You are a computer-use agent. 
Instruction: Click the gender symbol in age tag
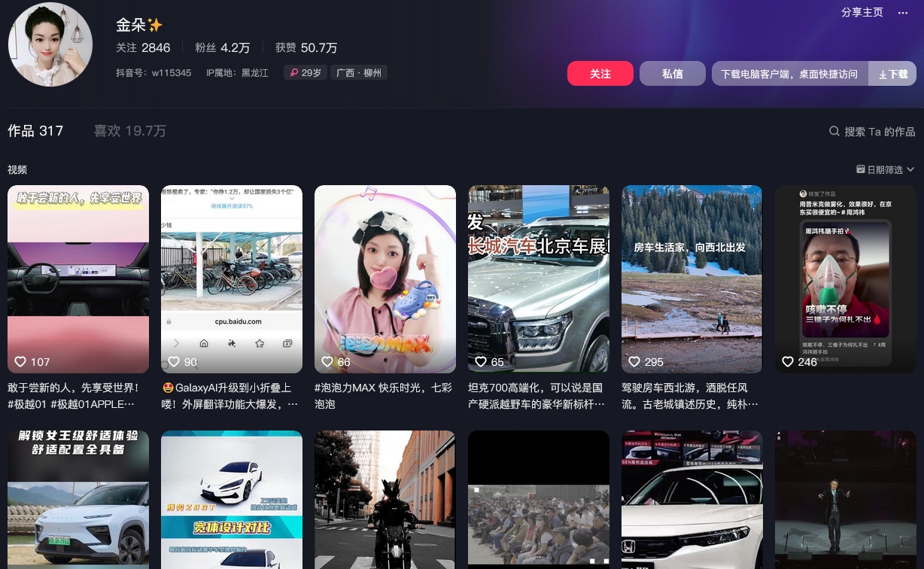pos(294,73)
